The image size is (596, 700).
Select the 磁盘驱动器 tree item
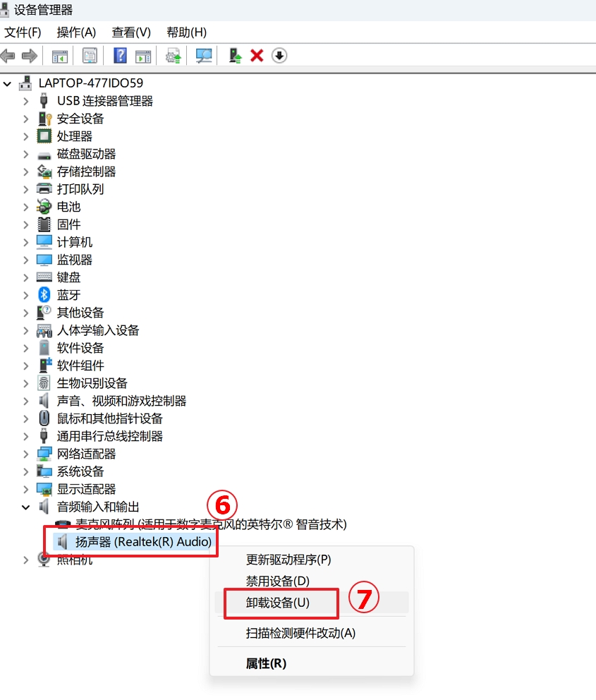pos(86,154)
